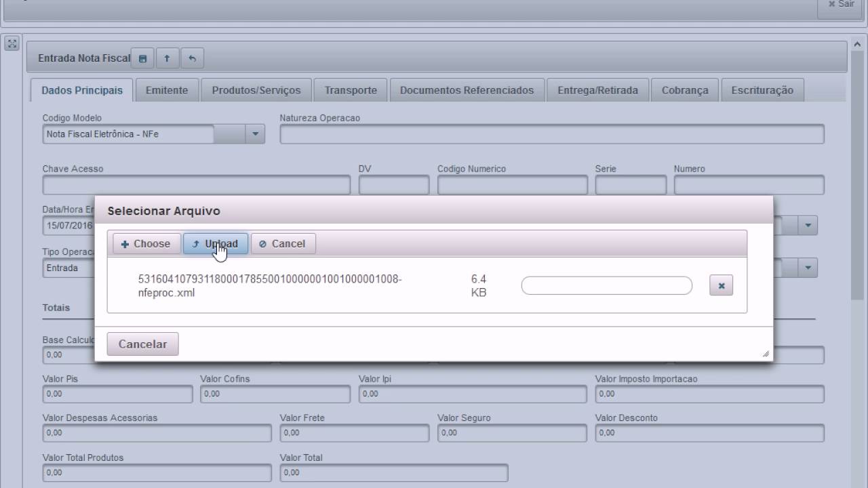
Task: Click the Valor Desconto field
Action: (710, 433)
